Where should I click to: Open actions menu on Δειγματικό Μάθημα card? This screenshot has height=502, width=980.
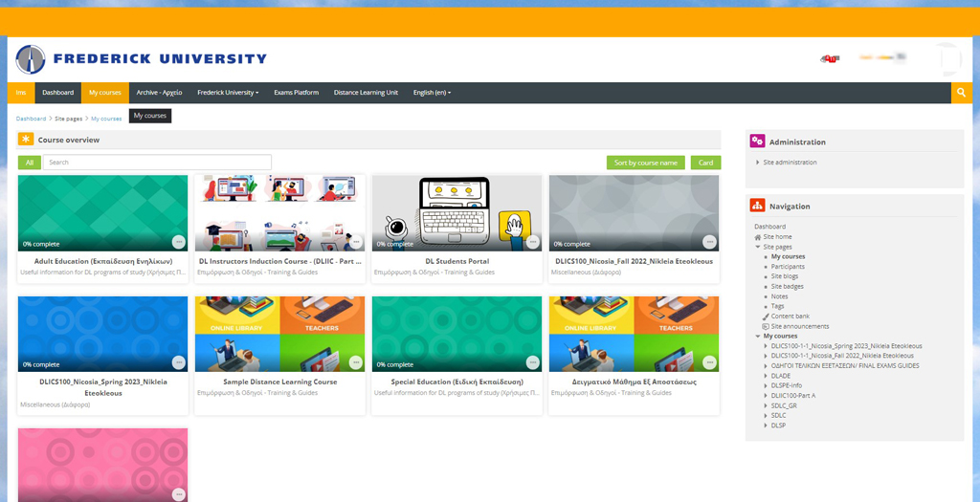click(709, 362)
